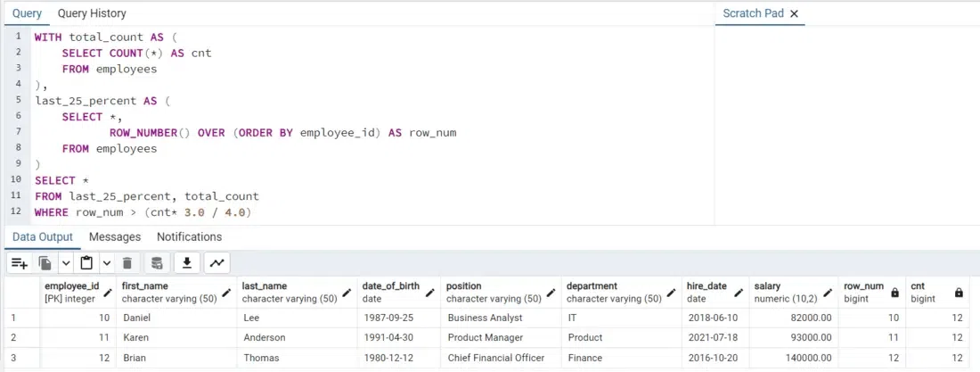Expand the paste options dropdown arrow
Image resolution: width=980 pixels, height=372 pixels.
(x=106, y=263)
